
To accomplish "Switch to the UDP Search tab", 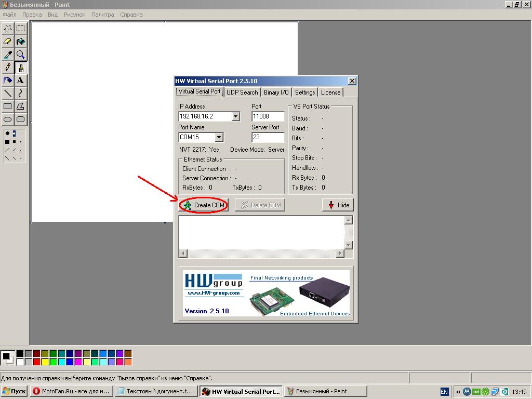I will pyautogui.click(x=242, y=92).
